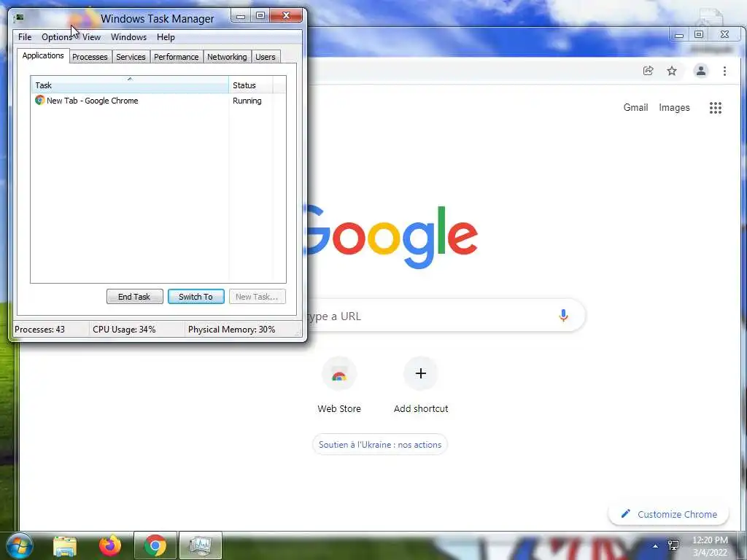
Task: Click the Add shortcut plus icon
Action: click(x=421, y=374)
